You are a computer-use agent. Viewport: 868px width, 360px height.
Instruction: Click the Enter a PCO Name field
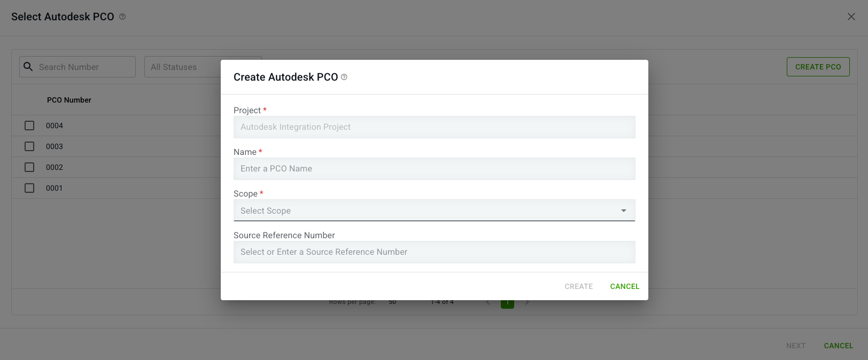pos(434,169)
